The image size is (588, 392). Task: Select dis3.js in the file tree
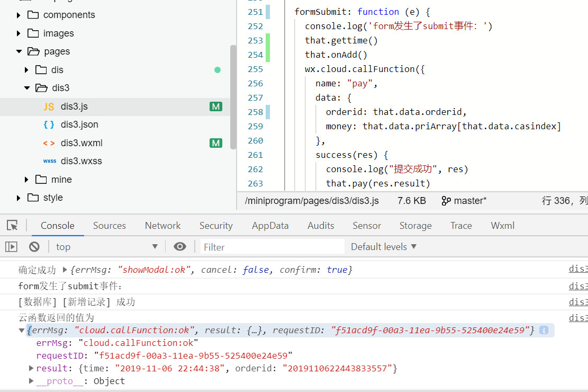click(x=115, y=106)
